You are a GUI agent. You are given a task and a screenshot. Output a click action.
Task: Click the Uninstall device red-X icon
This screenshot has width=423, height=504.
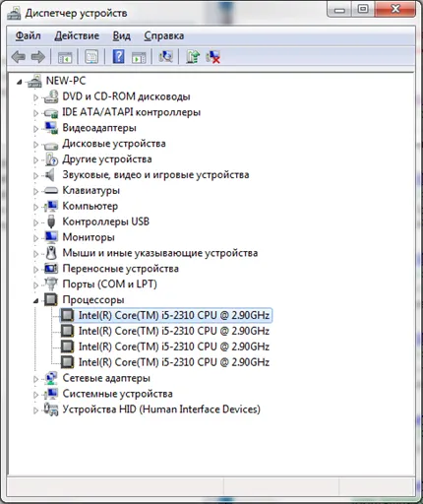point(213,57)
